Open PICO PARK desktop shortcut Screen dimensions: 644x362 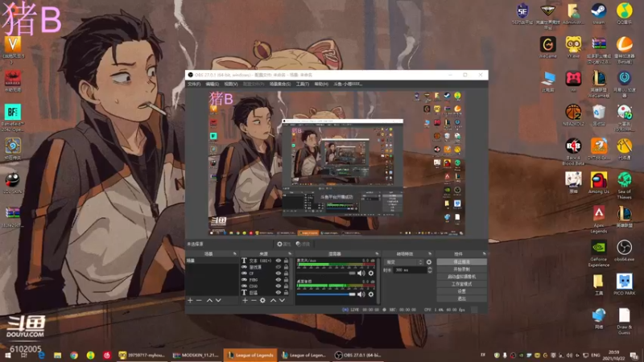625,285
